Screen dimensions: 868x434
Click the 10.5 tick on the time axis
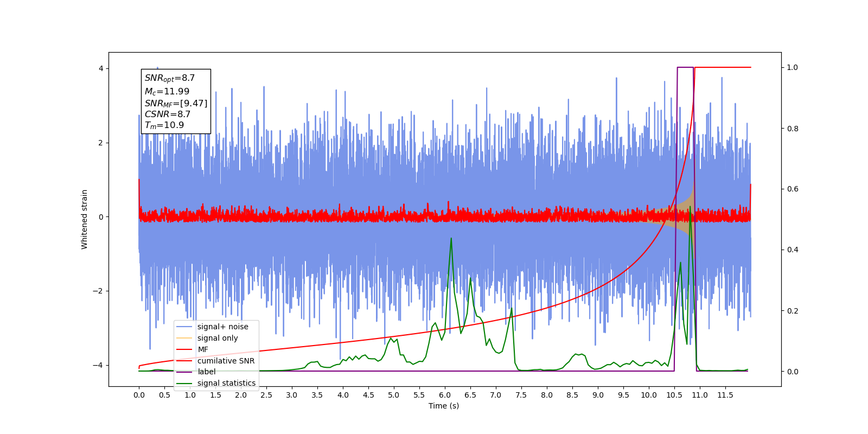click(x=674, y=395)
